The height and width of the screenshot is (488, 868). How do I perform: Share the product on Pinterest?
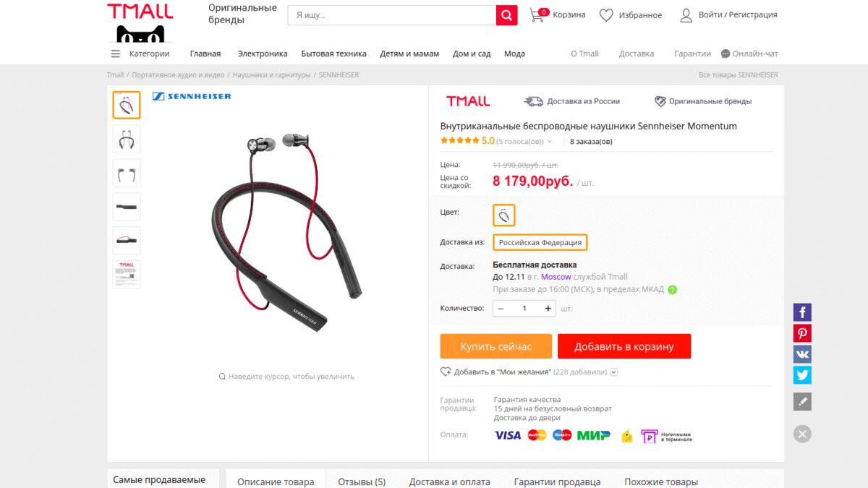click(802, 333)
